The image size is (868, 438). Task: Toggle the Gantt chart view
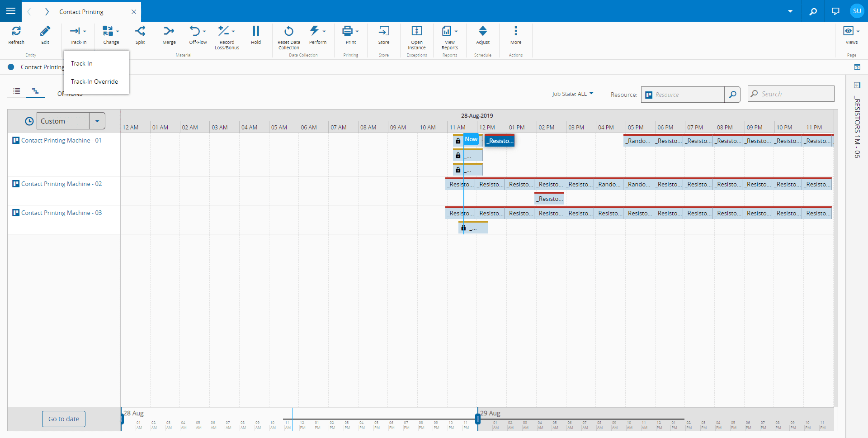(36, 91)
